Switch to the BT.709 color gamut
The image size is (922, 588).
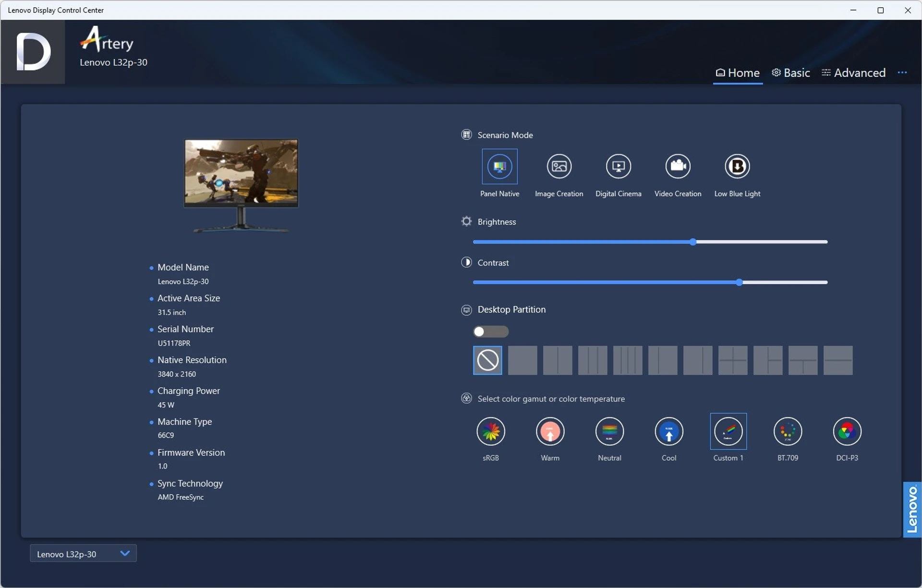788,431
